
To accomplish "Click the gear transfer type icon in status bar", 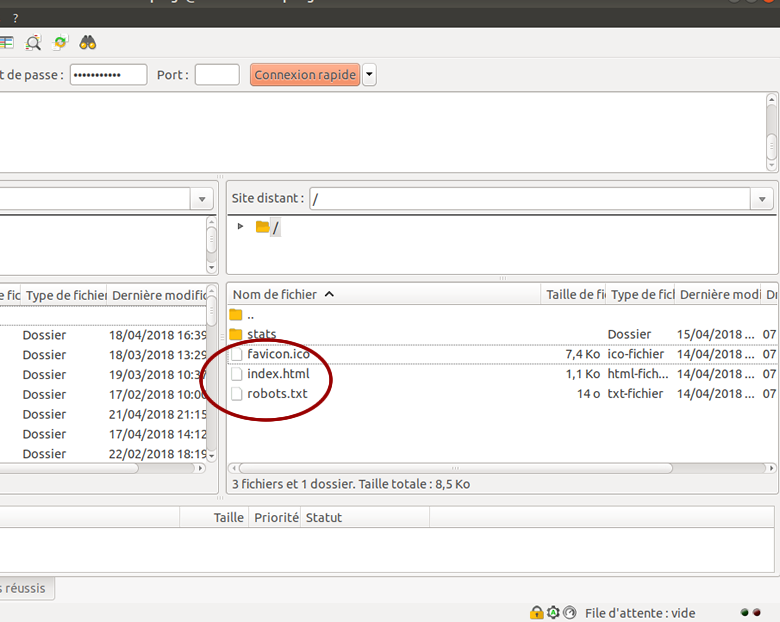I will tap(553, 613).
